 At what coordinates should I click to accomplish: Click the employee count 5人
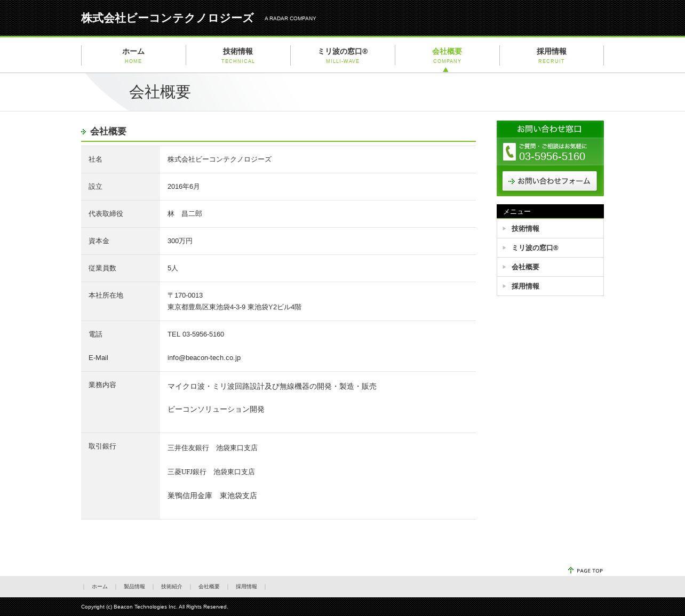pos(173,268)
